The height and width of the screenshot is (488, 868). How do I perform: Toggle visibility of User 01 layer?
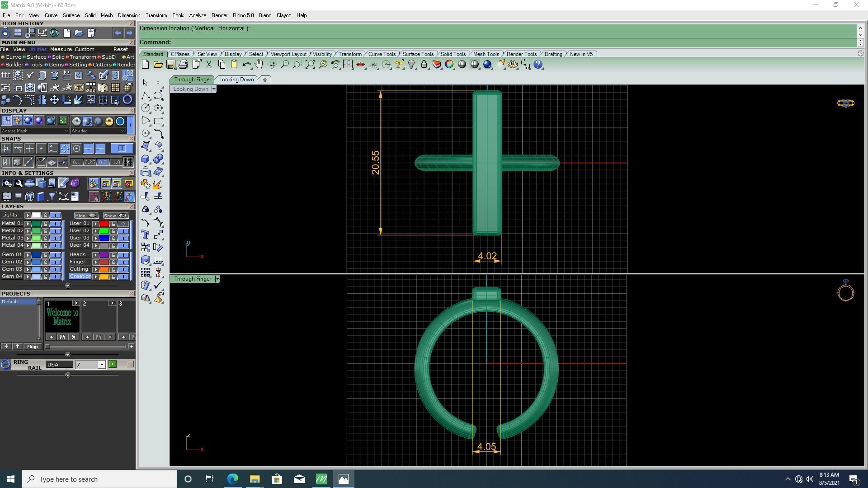[x=123, y=224]
